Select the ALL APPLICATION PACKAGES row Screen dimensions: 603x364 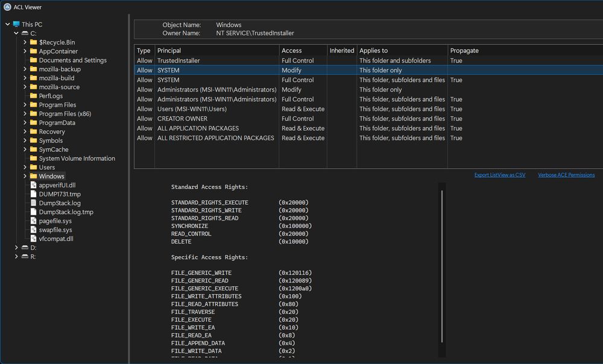(x=368, y=128)
